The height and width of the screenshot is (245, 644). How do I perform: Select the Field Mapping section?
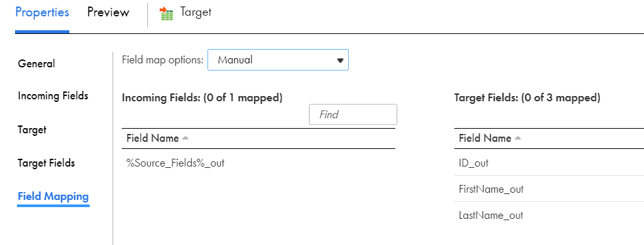(54, 196)
